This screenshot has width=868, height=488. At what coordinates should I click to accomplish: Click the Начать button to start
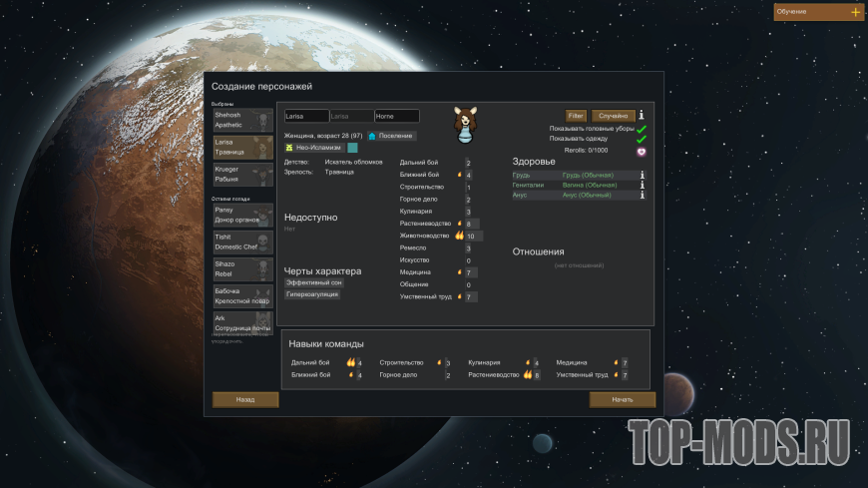point(622,399)
